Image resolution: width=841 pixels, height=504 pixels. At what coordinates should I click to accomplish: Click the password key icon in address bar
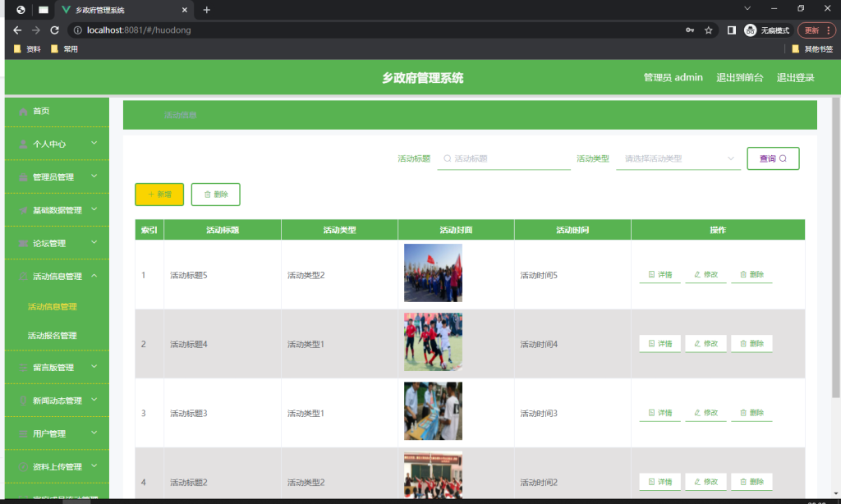690,30
